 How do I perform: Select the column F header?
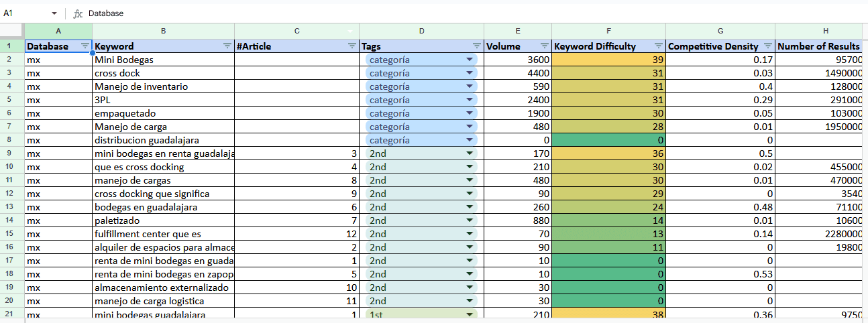click(608, 31)
